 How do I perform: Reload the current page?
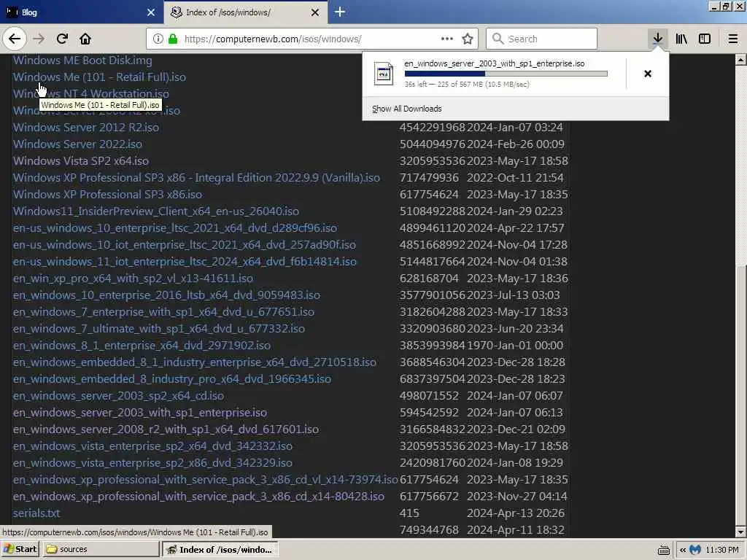click(x=62, y=39)
